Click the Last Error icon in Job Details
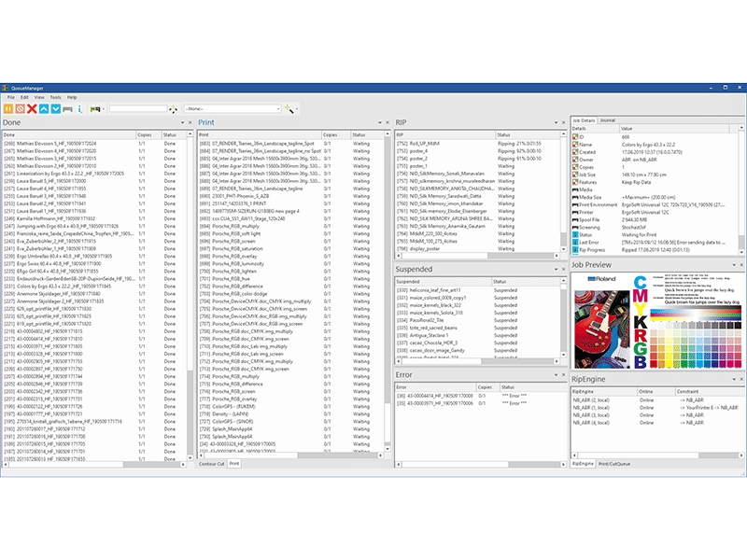Screen dimensions: 747x560 pyautogui.click(x=575, y=243)
